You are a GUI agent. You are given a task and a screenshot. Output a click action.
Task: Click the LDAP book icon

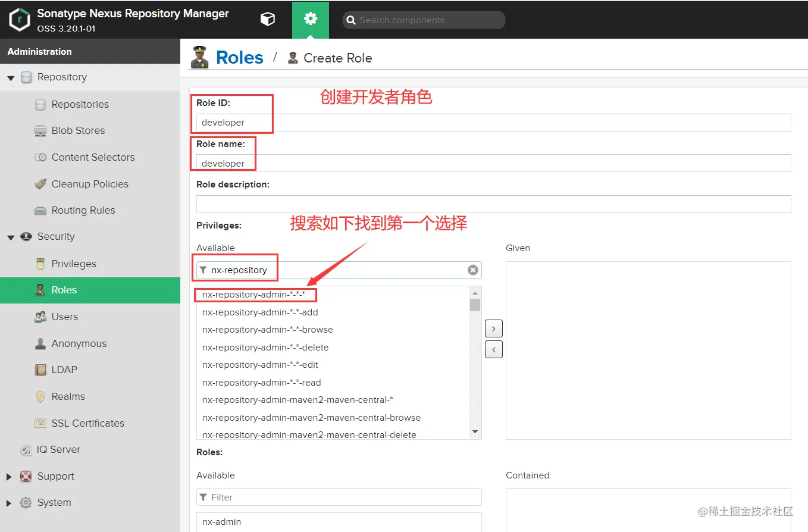click(40, 370)
